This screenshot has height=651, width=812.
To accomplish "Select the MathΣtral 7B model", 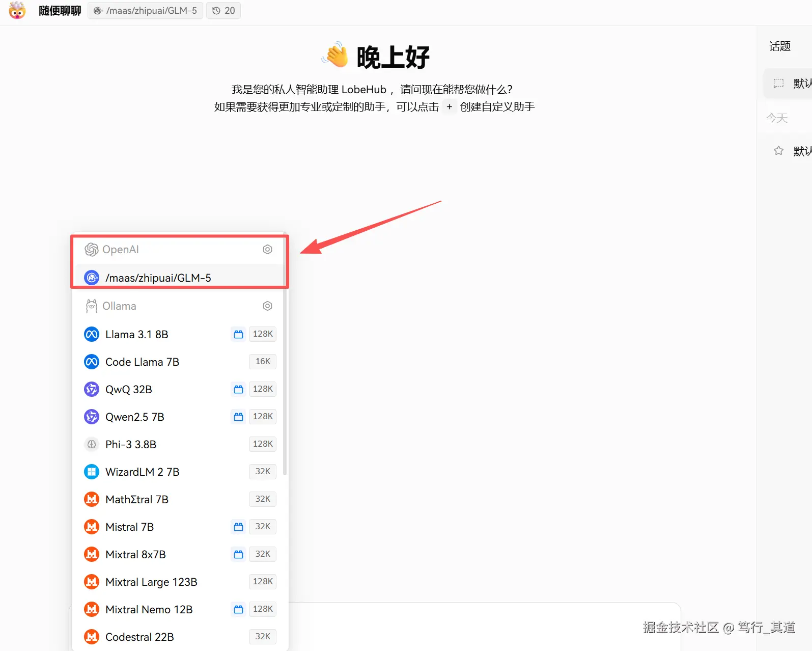I will pos(180,499).
